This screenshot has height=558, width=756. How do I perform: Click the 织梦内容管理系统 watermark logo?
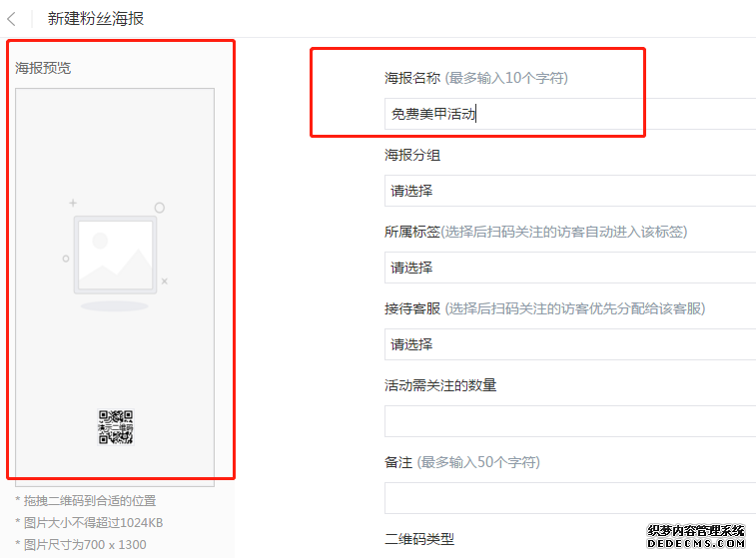point(696,536)
